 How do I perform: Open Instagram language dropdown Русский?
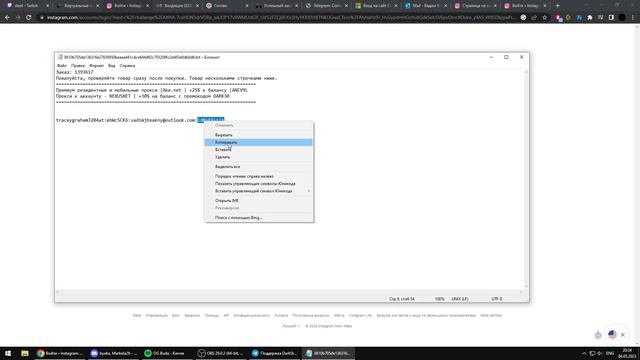291,326
